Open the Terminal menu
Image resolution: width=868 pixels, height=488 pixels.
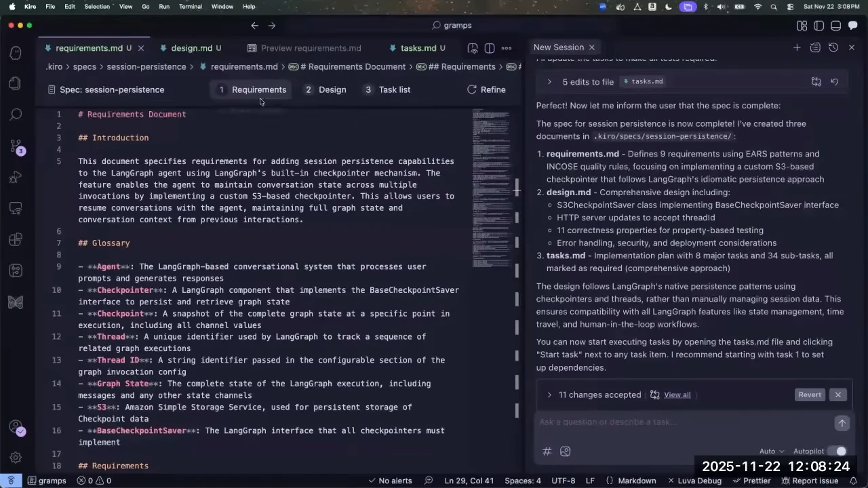(190, 7)
